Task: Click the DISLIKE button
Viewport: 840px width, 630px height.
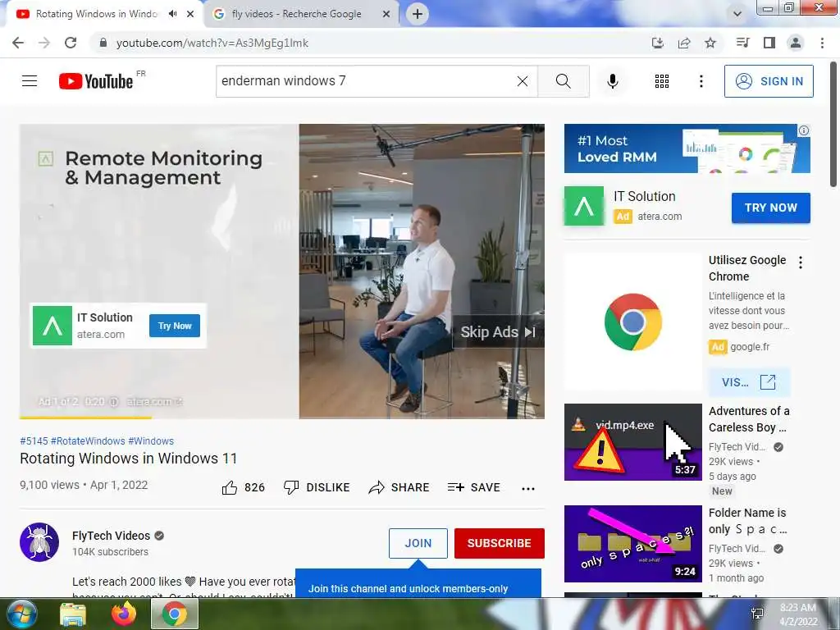Action: pos(317,487)
